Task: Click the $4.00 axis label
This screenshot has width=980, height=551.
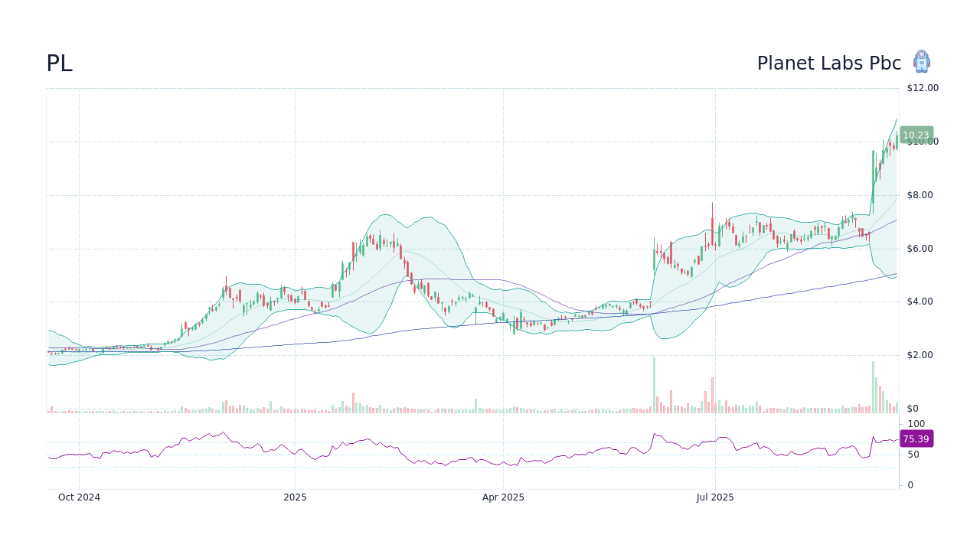Action: (920, 301)
